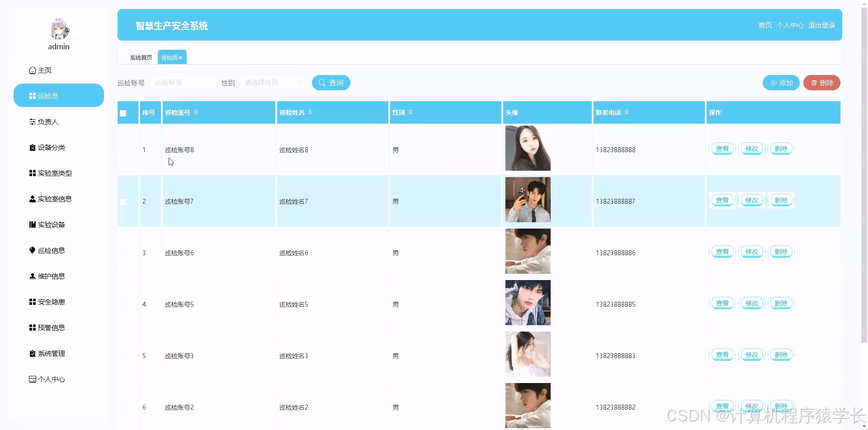Image resolution: width=868 pixels, height=430 pixels.
Task: Click the plus icon in 添加 button
Action: pyautogui.click(x=773, y=83)
